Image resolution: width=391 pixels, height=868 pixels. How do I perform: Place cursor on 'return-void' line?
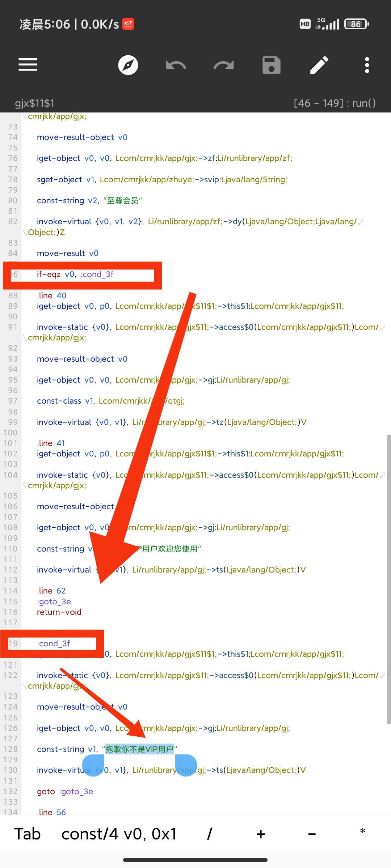(59, 612)
